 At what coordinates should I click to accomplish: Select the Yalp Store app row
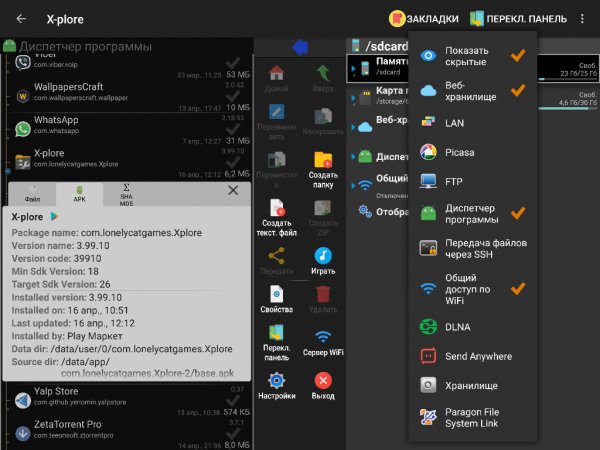[129, 401]
